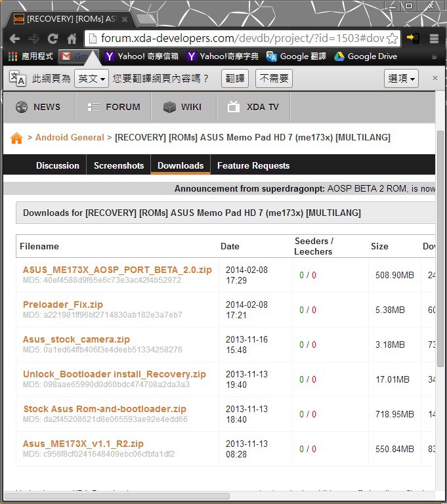Click the translate bar language icon
The width and height of the screenshot is (447, 504).
coord(17,78)
